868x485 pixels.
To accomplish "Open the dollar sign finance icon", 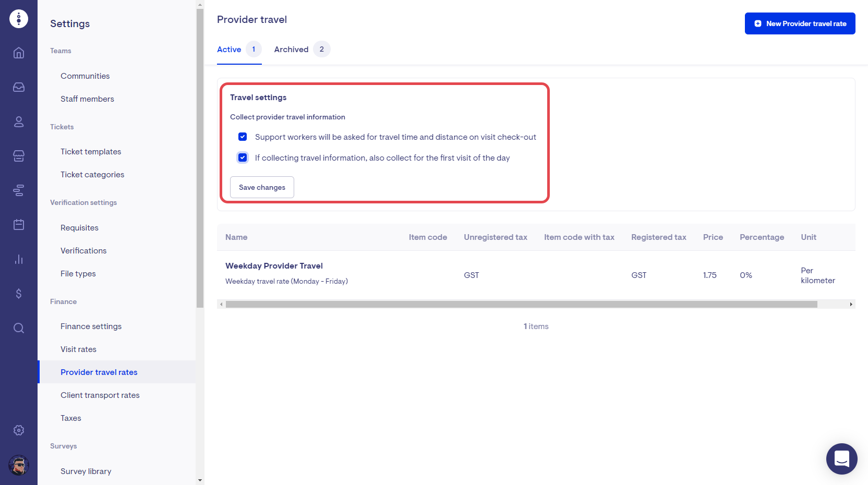I will (19, 294).
